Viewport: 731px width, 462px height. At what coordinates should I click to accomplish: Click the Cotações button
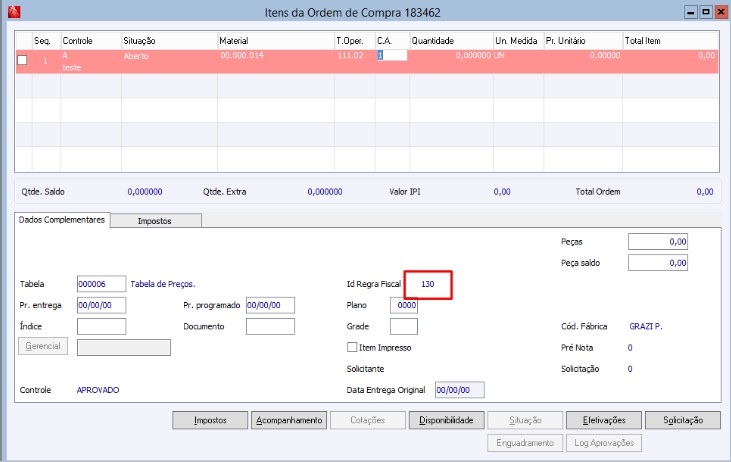pos(367,420)
